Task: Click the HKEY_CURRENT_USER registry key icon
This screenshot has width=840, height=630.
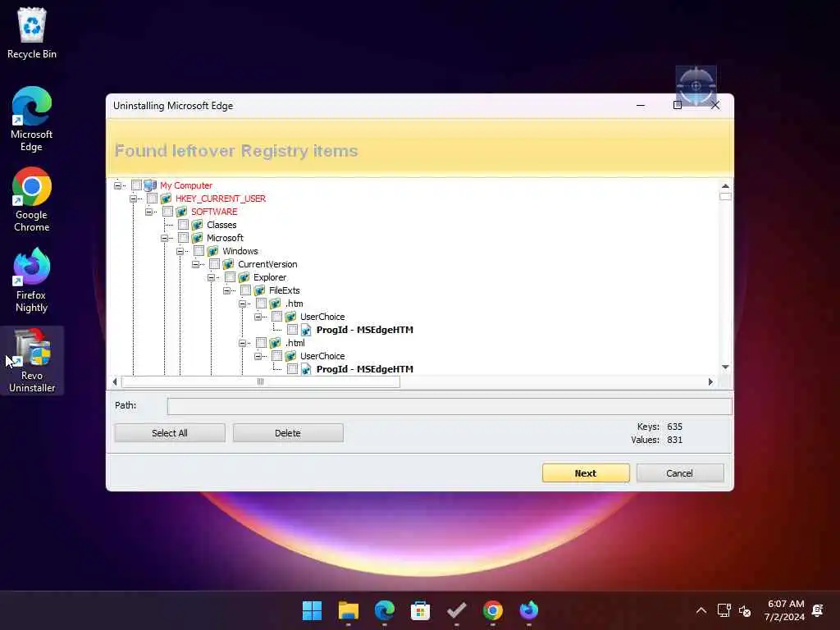Action: (166, 199)
